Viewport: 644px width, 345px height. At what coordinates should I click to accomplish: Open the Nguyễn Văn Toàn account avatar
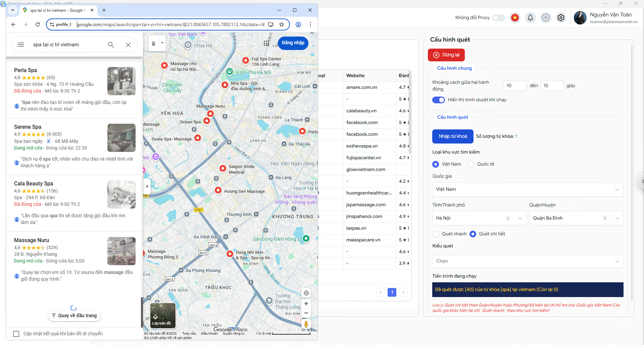[x=580, y=17]
